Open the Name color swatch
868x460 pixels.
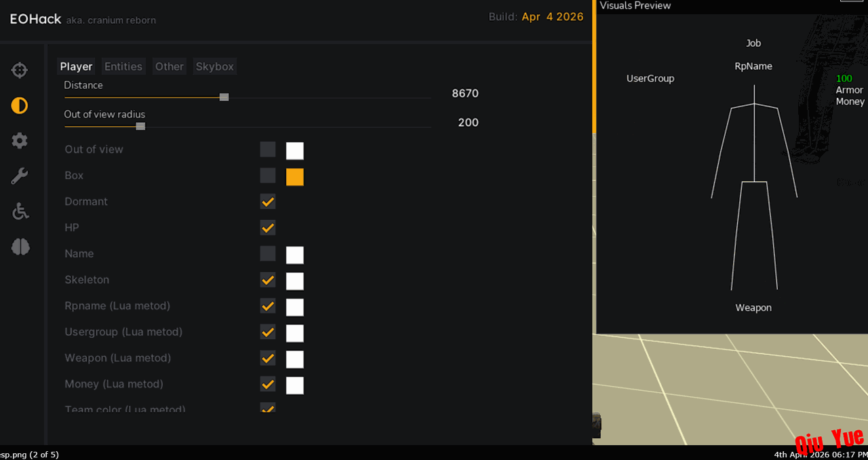click(x=295, y=255)
